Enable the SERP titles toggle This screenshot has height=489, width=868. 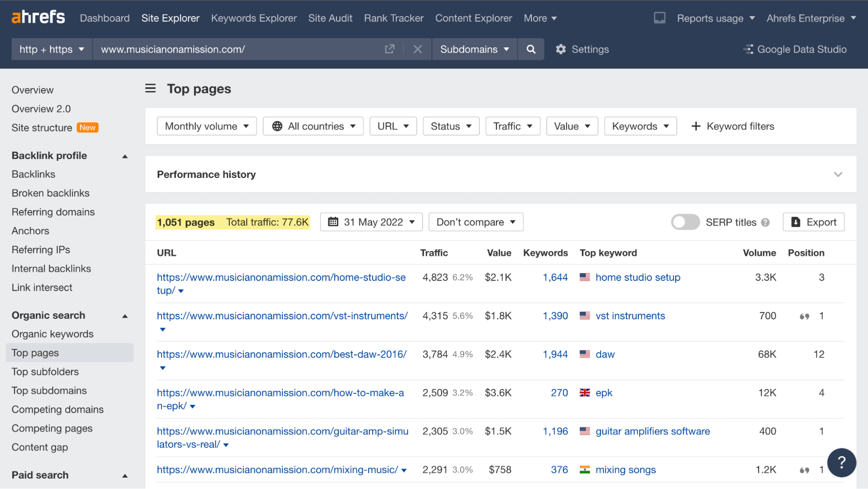(685, 222)
